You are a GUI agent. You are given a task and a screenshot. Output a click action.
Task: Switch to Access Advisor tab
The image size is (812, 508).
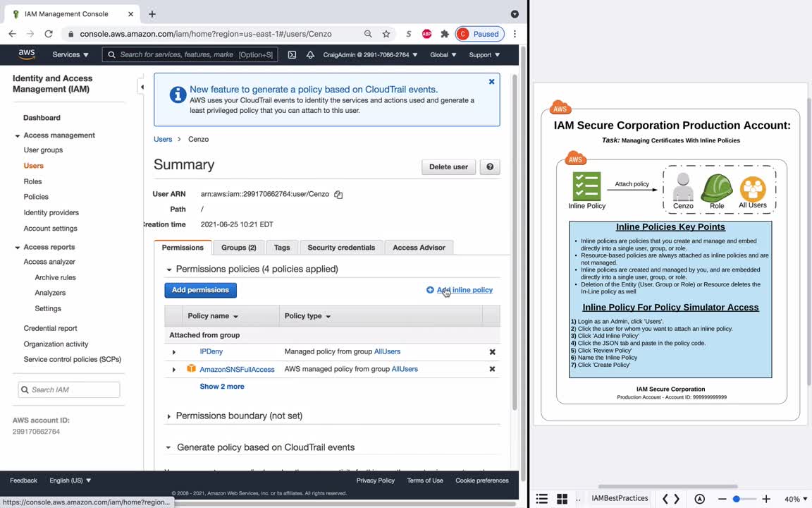419,247
